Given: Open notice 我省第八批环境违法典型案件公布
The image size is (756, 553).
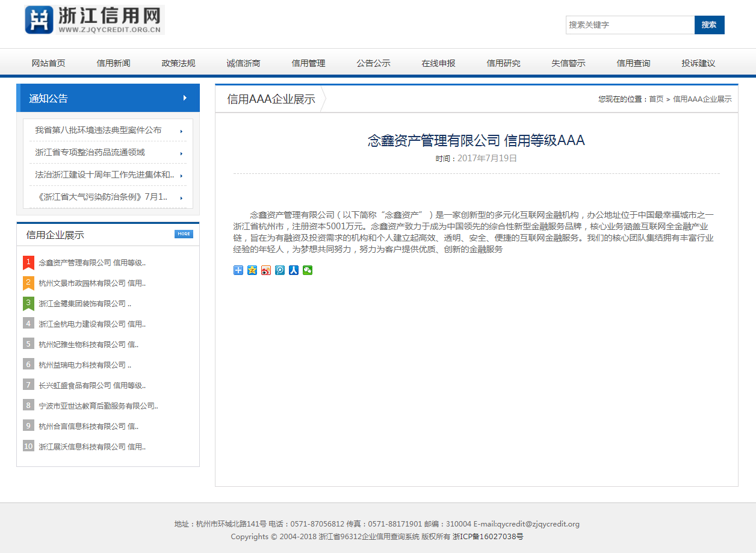Looking at the screenshot, I should (98, 130).
